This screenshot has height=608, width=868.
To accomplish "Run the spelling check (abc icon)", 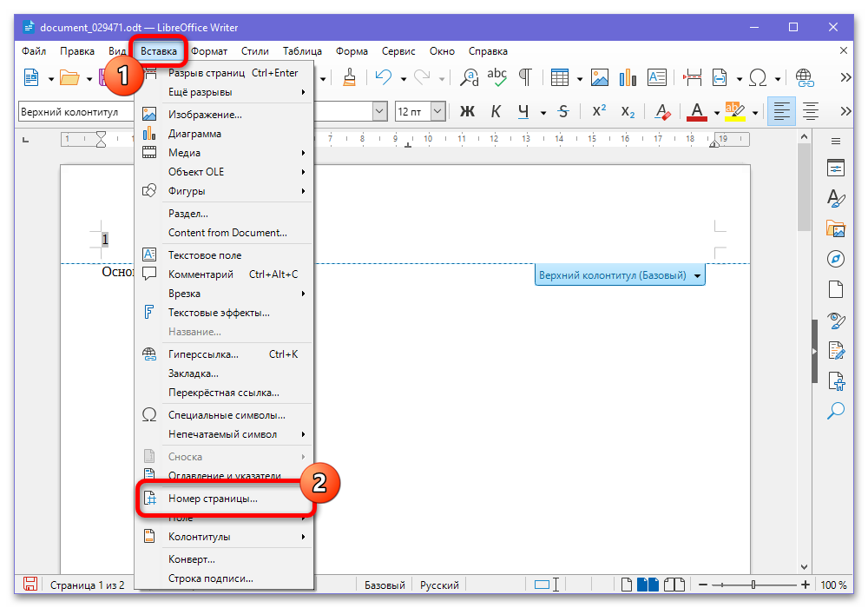I will [x=497, y=77].
